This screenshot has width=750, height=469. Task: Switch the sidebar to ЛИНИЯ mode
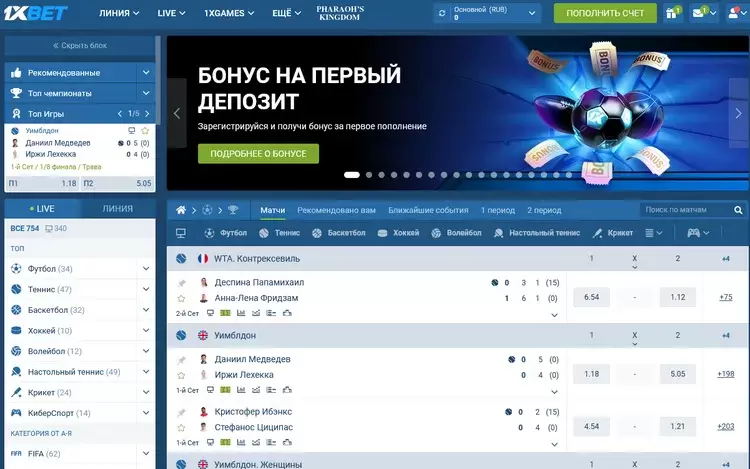118,208
